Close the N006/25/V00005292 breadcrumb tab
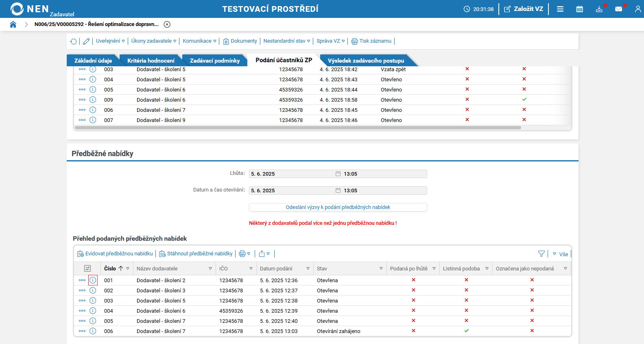644x344 pixels. (167, 24)
